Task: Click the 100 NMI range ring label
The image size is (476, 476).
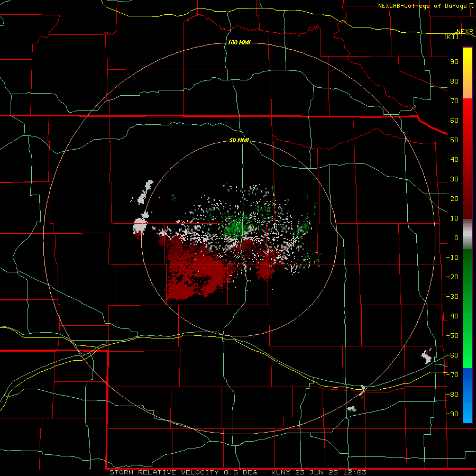Action: pos(239,42)
